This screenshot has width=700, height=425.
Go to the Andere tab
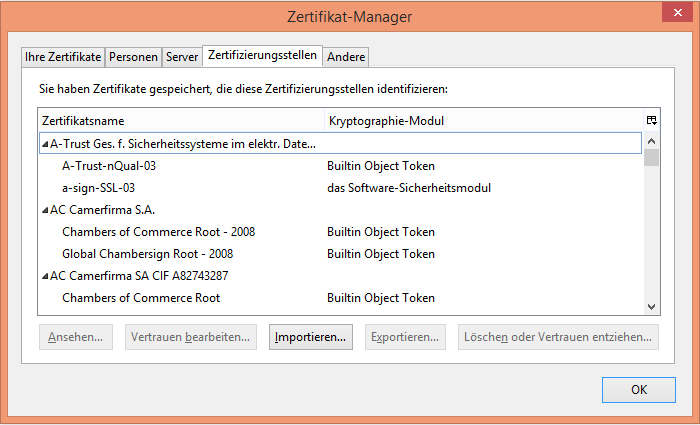point(346,57)
